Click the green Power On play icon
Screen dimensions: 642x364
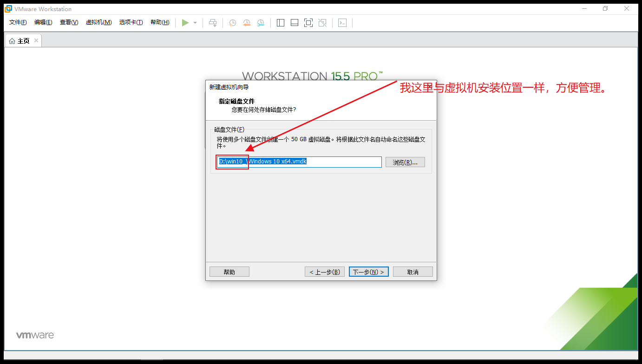(x=185, y=23)
